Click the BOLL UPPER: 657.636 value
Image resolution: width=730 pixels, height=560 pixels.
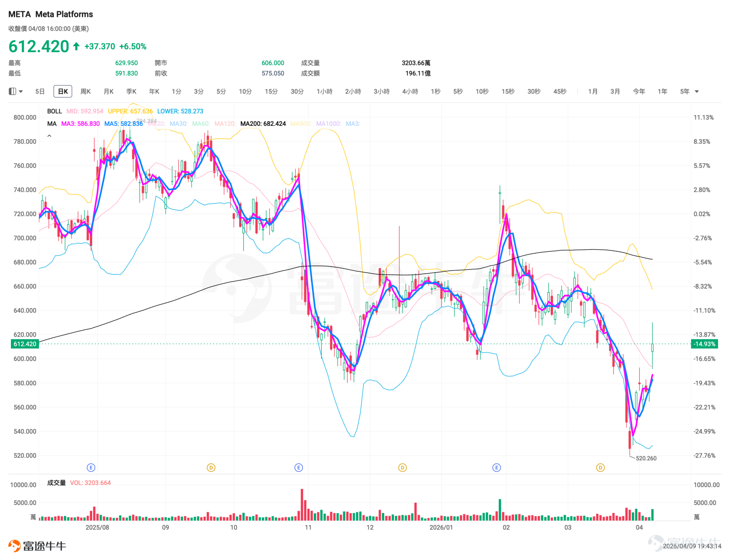coord(130,111)
